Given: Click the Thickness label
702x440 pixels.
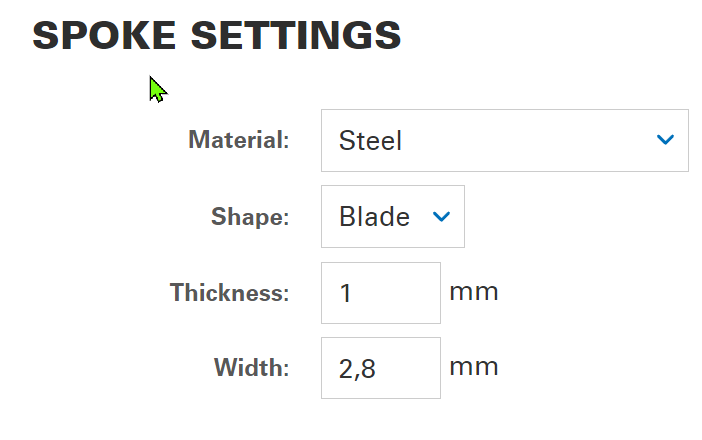Looking at the screenshot, I should [x=230, y=293].
